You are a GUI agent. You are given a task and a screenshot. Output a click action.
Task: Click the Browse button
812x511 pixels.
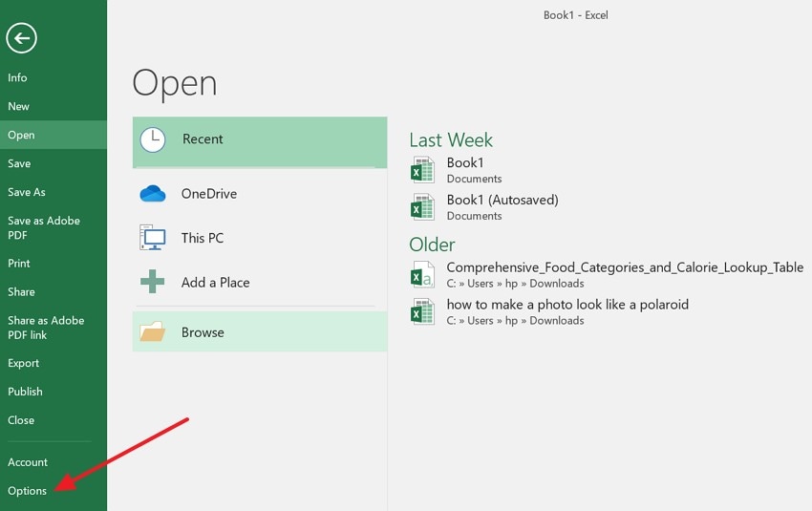click(260, 331)
